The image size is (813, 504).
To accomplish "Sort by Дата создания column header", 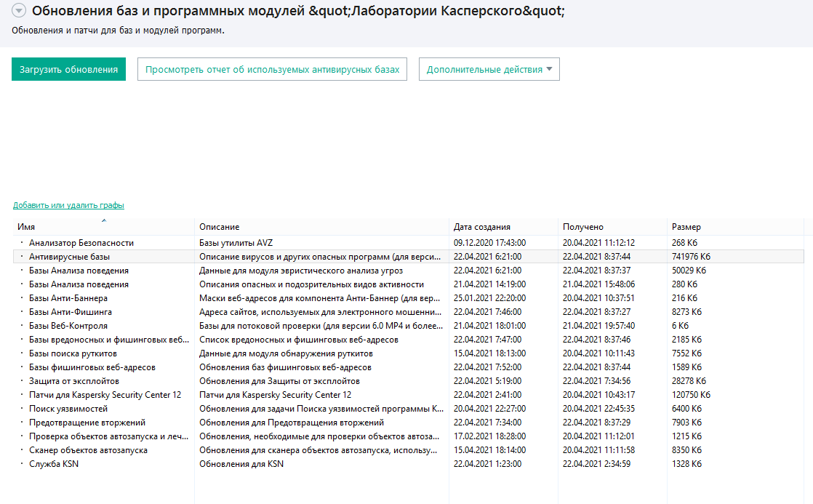I will pos(503,227).
